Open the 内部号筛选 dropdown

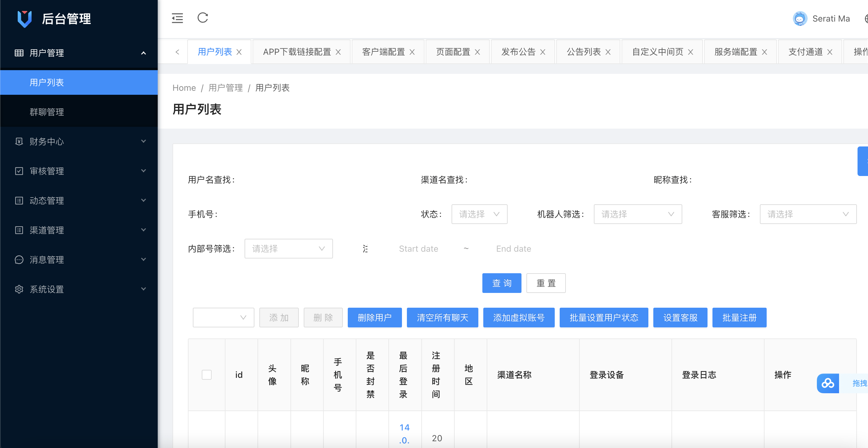coord(288,249)
